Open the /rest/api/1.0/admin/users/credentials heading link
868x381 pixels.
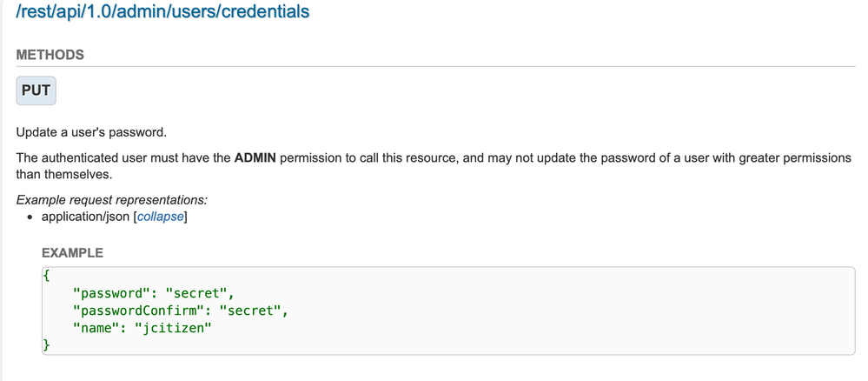click(162, 11)
